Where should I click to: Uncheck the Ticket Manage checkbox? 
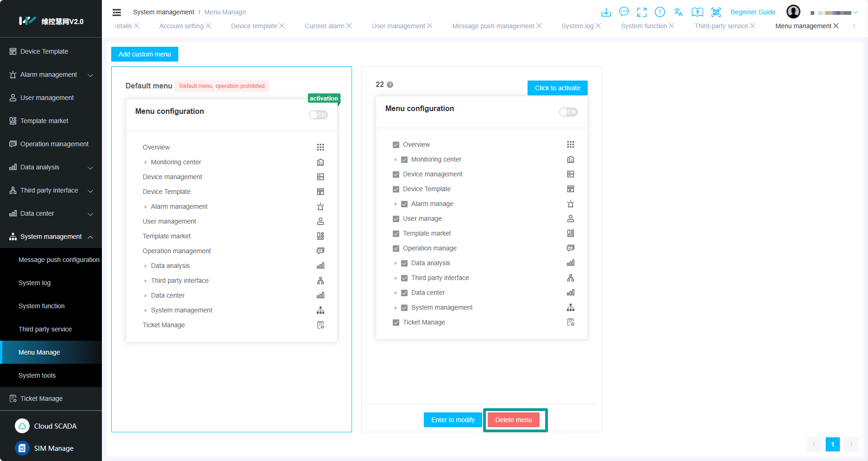(396, 323)
